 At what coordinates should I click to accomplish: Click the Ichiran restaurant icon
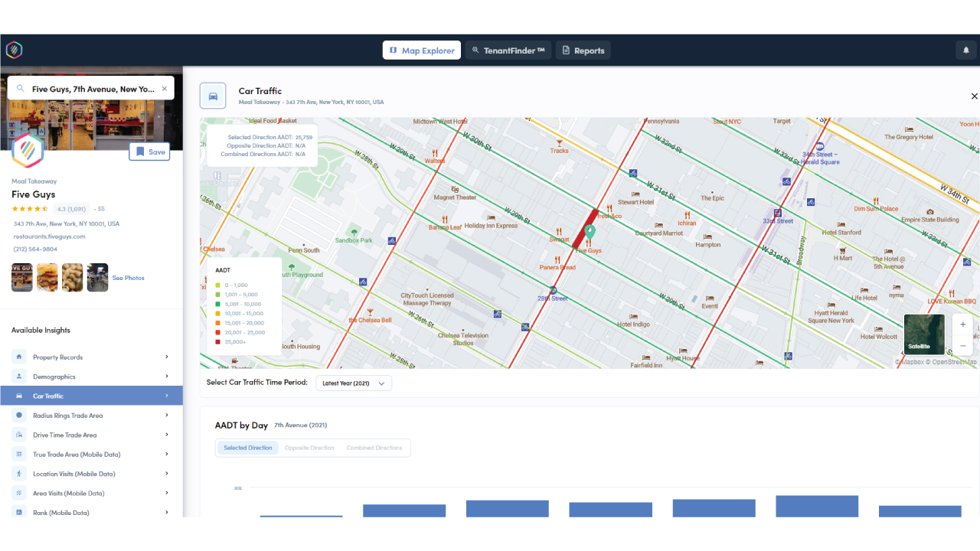pyautogui.click(x=688, y=215)
